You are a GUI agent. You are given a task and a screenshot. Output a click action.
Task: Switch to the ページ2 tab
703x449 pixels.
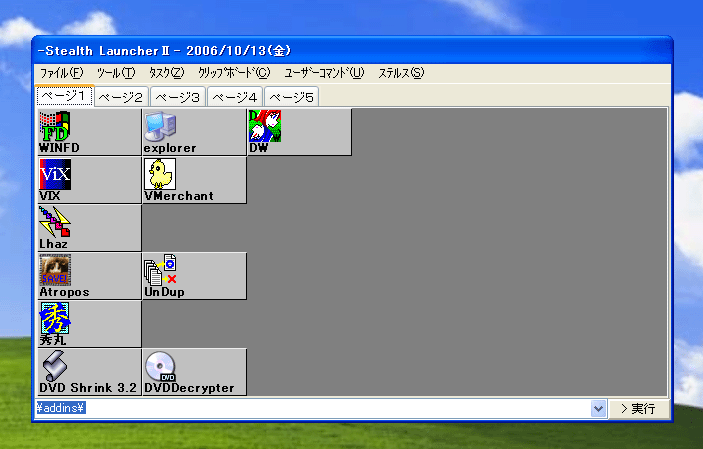point(122,97)
